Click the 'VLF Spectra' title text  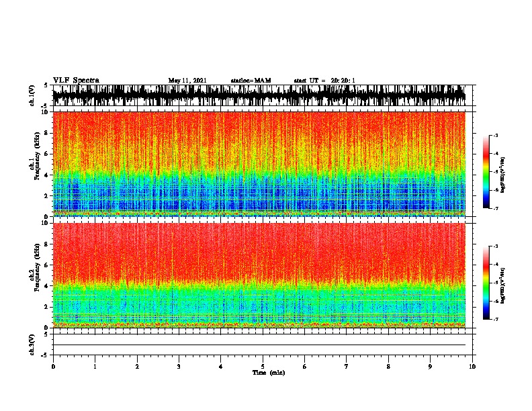(x=76, y=81)
